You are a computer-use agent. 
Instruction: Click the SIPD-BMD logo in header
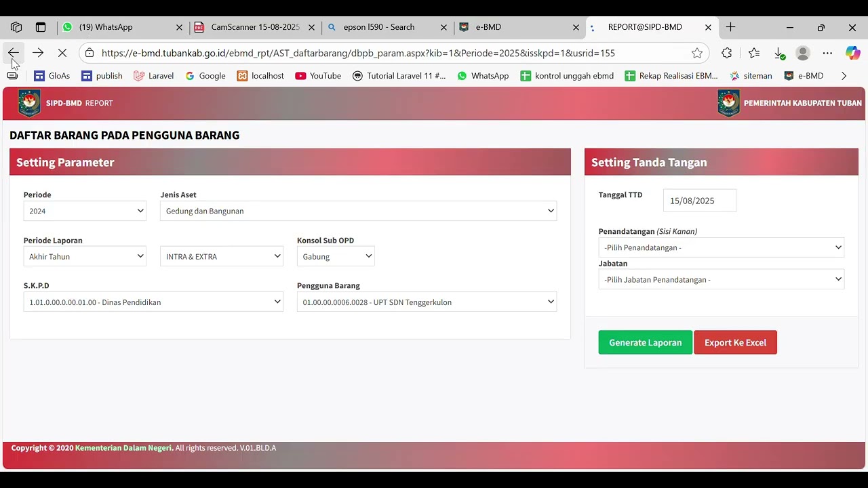tap(29, 103)
